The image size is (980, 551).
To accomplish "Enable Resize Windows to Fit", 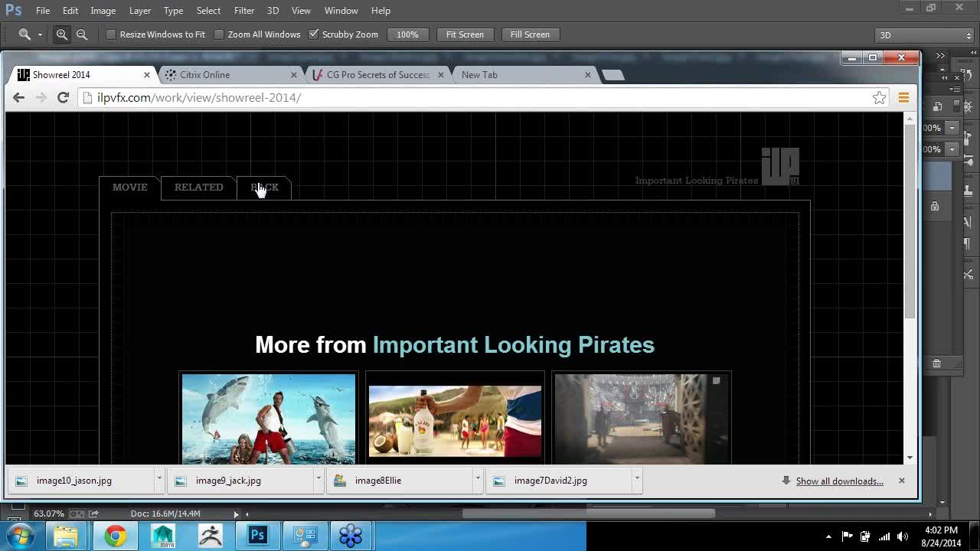I will [111, 34].
